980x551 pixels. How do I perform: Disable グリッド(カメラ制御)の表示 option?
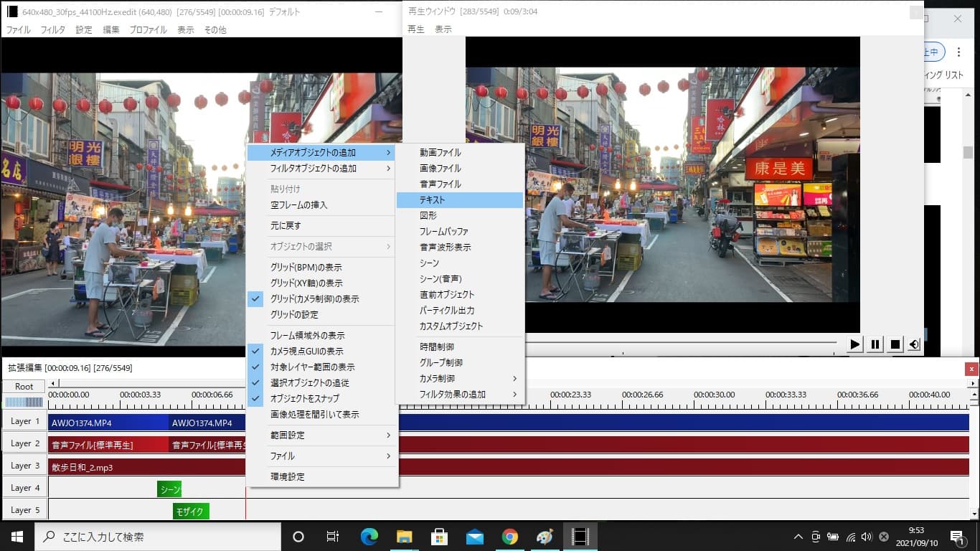(314, 298)
